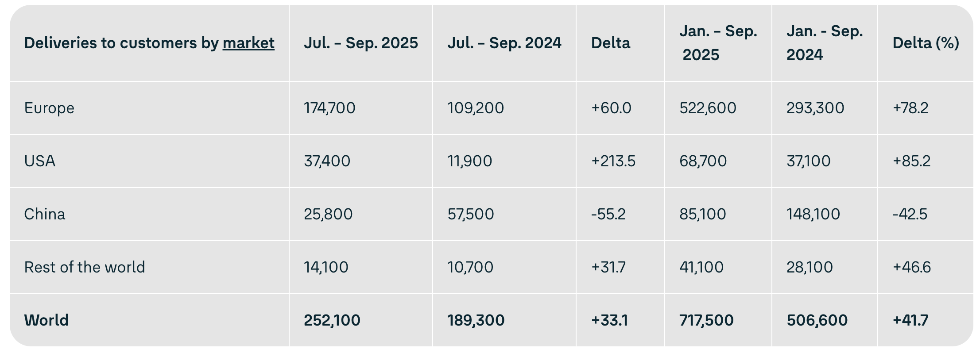The image size is (980, 353).
Task: Select the 'Europe' row label
Action: (49, 108)
